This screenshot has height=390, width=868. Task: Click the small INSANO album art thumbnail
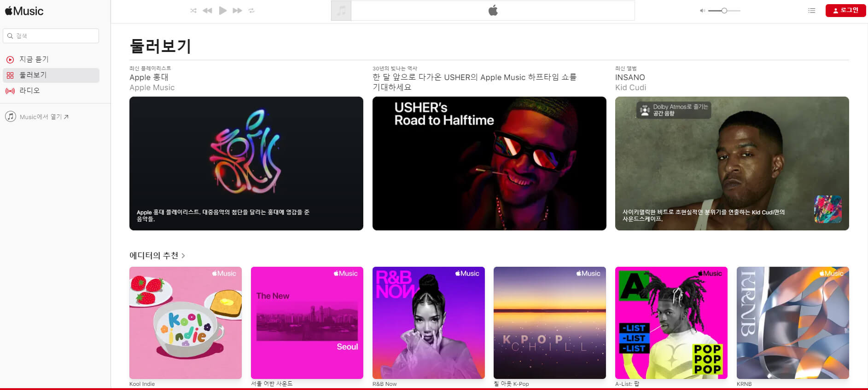(827, 209)
